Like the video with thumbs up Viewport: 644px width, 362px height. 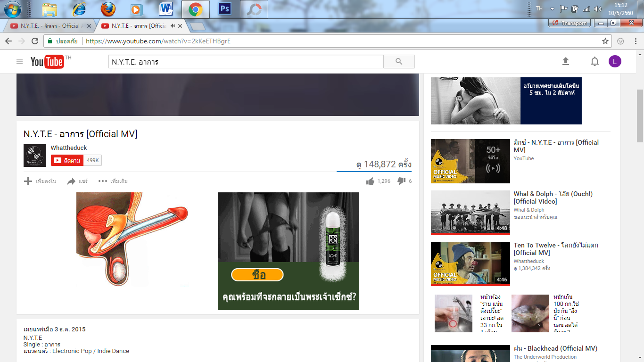tap(370, 181)
